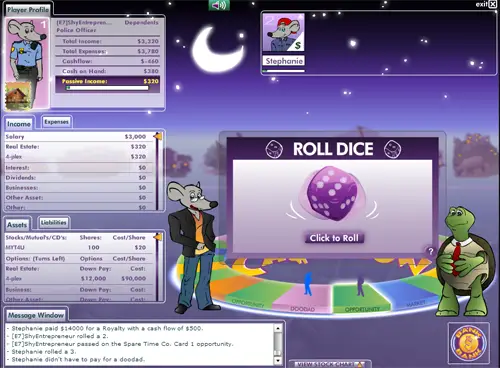Open the Bank icon
Viewport: 500px width, 368px height.
(x=468, y=342)
